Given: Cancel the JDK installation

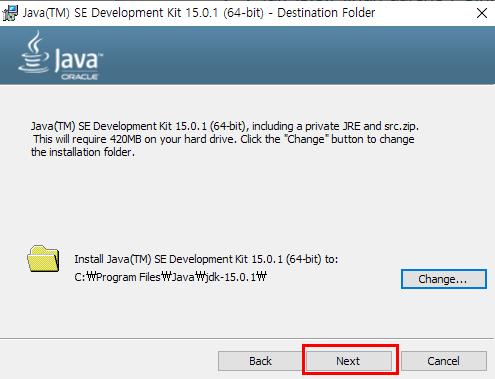Looking at the screenshot, I should tap(444, 361).
